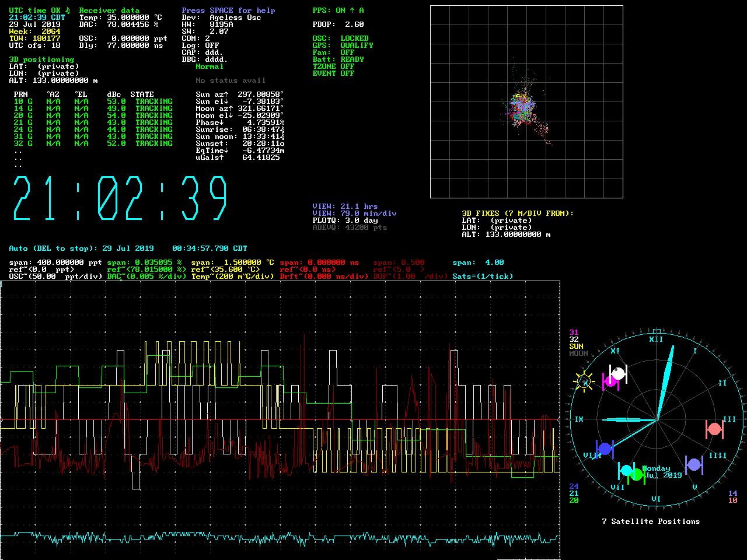
Task: Click the 'TZONE OFF' indicator
Action: [x=333, y=66]
